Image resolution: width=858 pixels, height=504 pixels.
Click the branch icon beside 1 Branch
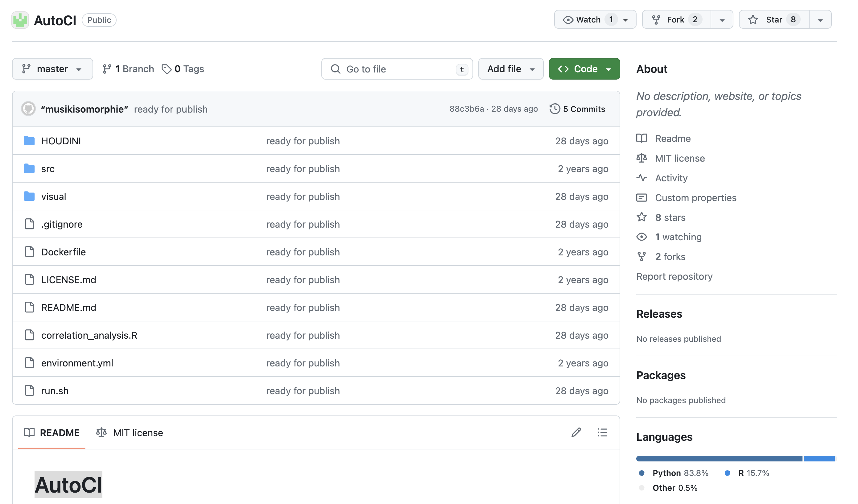point(107,69)
